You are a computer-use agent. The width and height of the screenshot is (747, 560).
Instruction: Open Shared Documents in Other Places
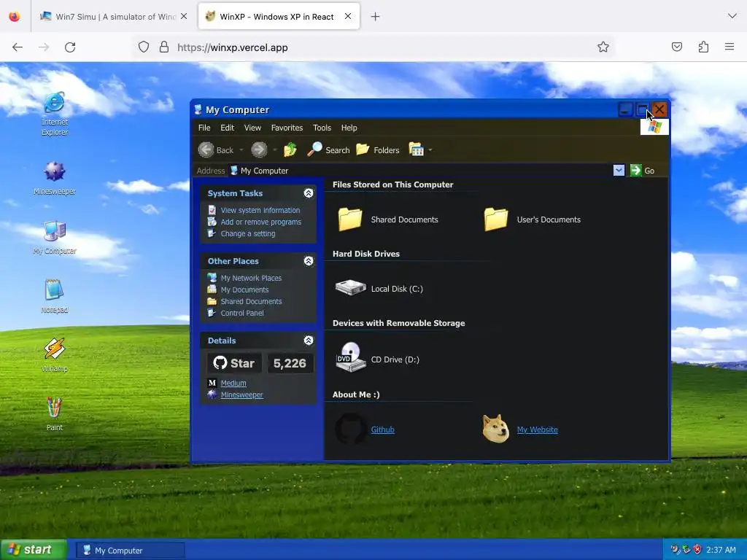(x=251, y=301)
